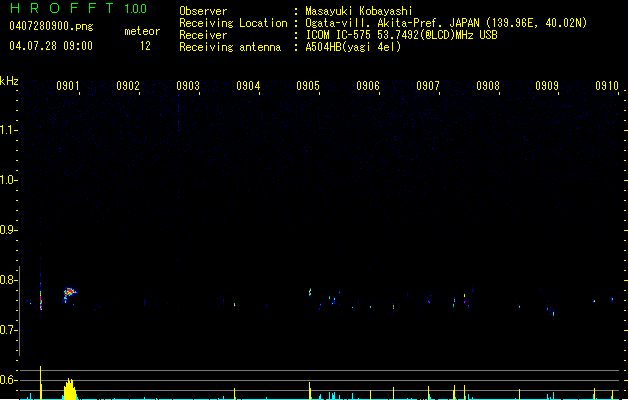Click the 0905 time marker

pyautogui.click(x=308, y=86)
